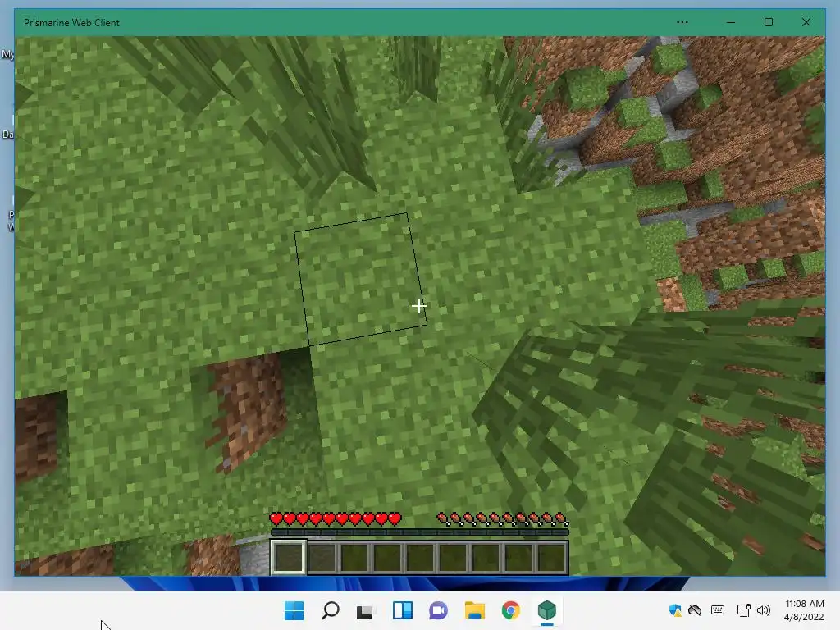Launch Google Chrome from taskbar
The image size is (840, 630).
[x=510, y=610]
